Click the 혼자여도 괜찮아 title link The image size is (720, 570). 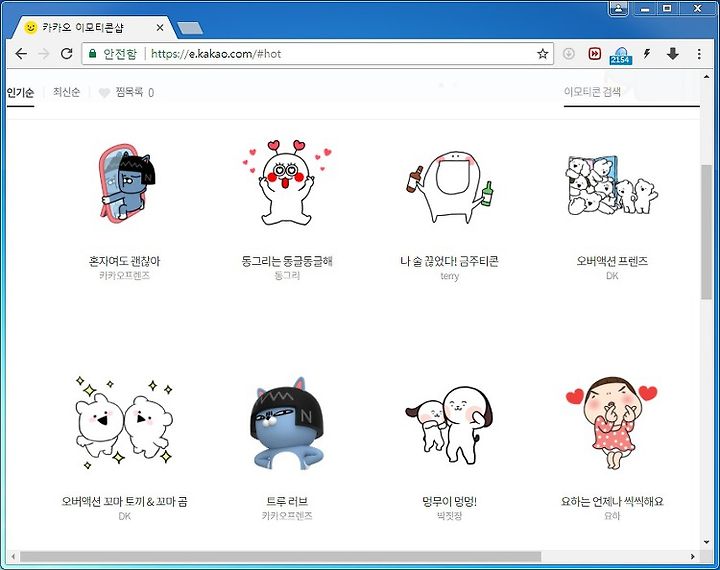(124, 261)
